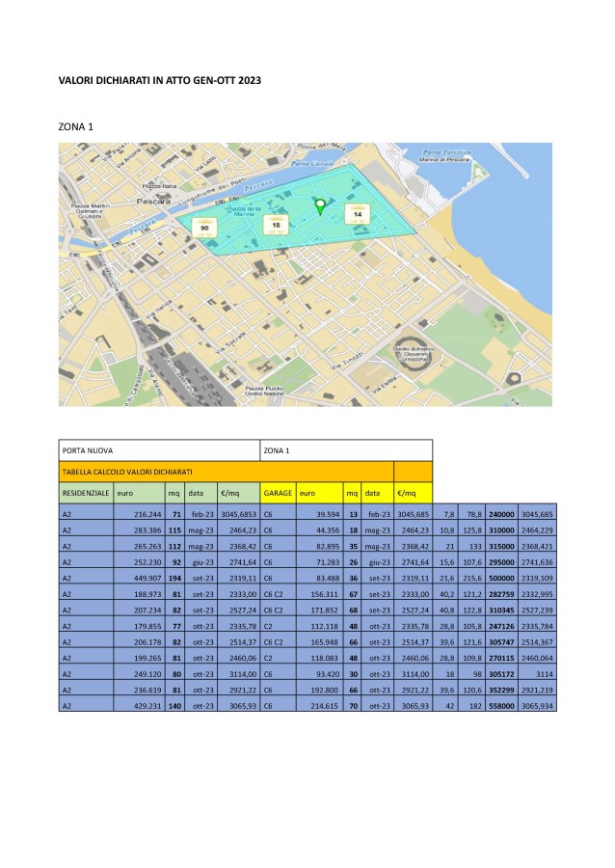Image resolution: width=615 pixels, height=868 pixels.
Task: Click the garage mq value 13
Action: [354, 514]
